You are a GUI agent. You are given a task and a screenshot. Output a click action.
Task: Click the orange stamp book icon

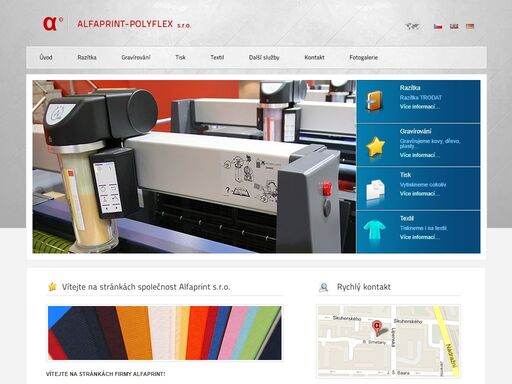375,101
